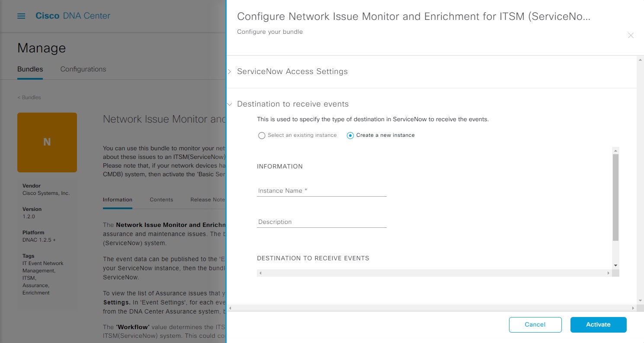
Task: Click the 'Cisco Systems, Inc.' vendor value
Action: tap(46, 193)
